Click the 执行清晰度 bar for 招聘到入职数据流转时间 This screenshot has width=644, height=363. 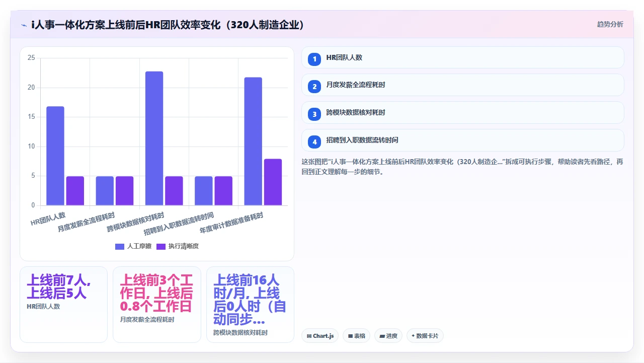[223, 191]
